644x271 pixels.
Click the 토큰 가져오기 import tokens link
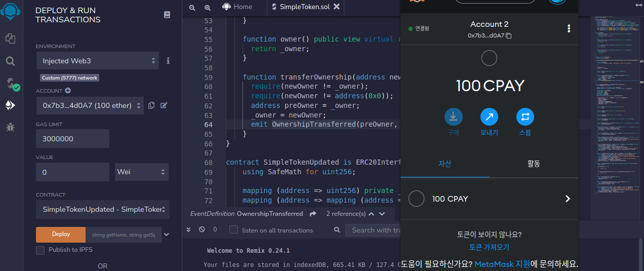pyautogui.click(x=489, y=247)
